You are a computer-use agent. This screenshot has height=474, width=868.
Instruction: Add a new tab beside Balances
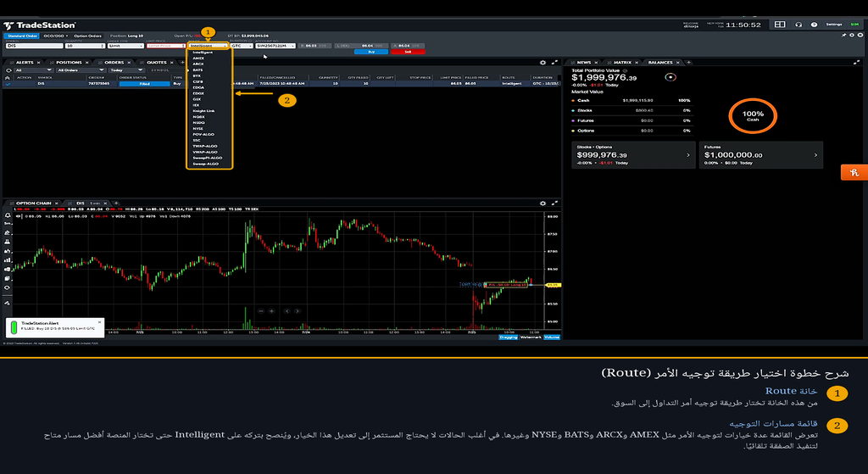tap(688, 63)
